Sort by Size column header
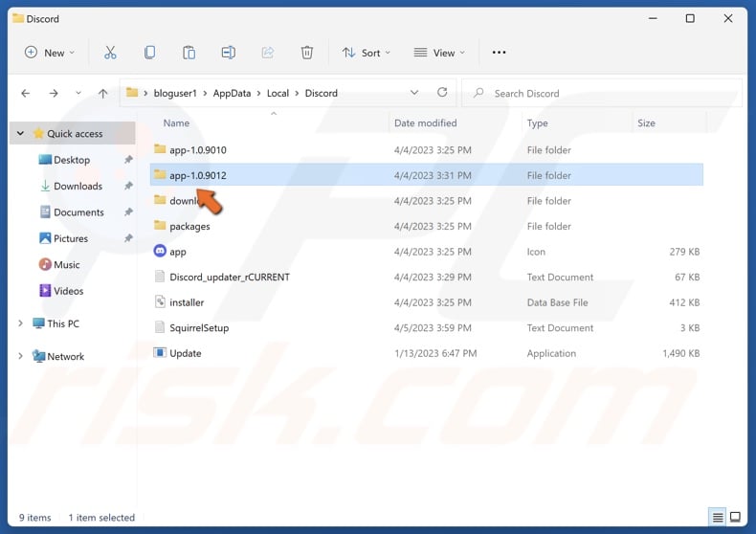 click(646, 122)
